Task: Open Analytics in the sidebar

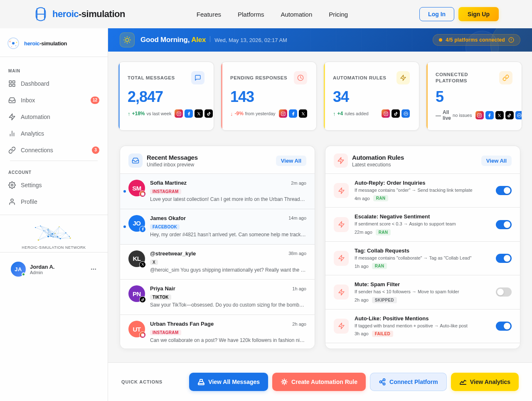Action: [x=54, y=134]
